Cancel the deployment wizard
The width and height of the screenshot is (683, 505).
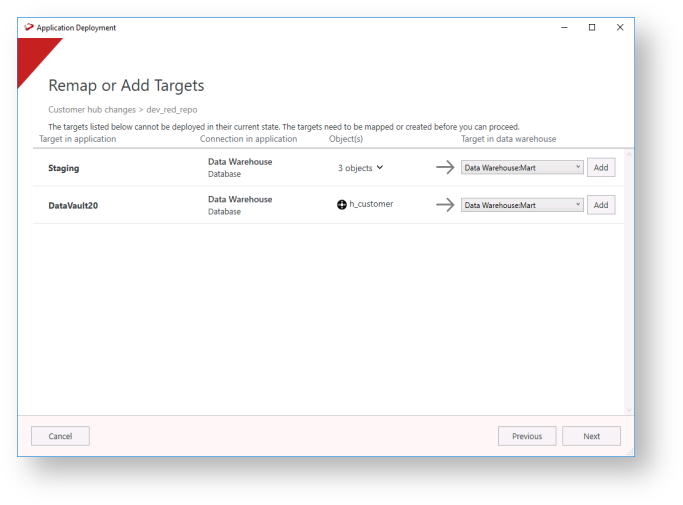click(x=60, y=436)
